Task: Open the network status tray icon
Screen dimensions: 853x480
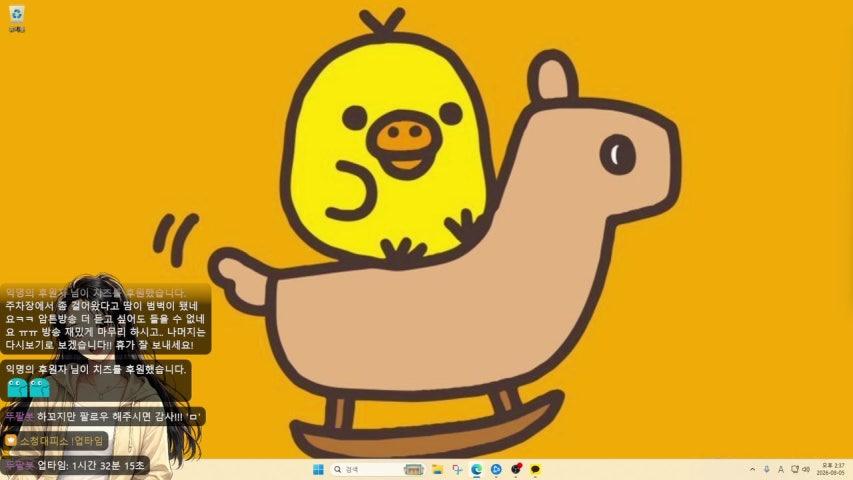Action: click(x=794, y=469)
